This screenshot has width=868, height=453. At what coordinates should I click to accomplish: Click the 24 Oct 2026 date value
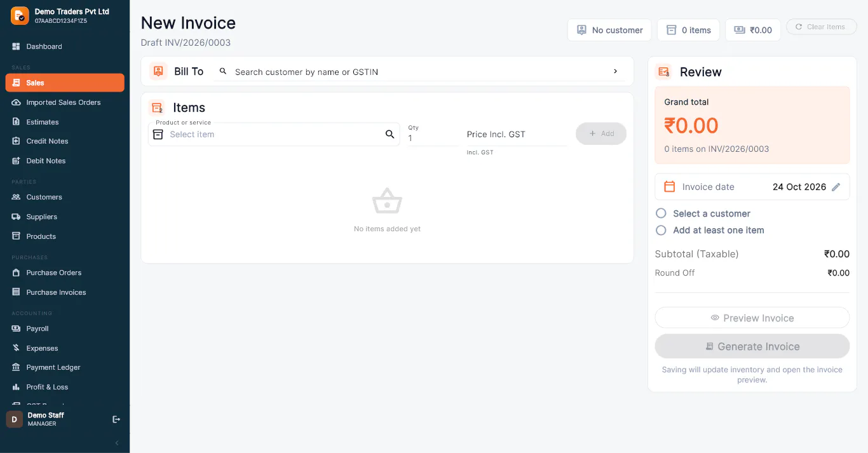pyautogui.click(x=799, y=187)
